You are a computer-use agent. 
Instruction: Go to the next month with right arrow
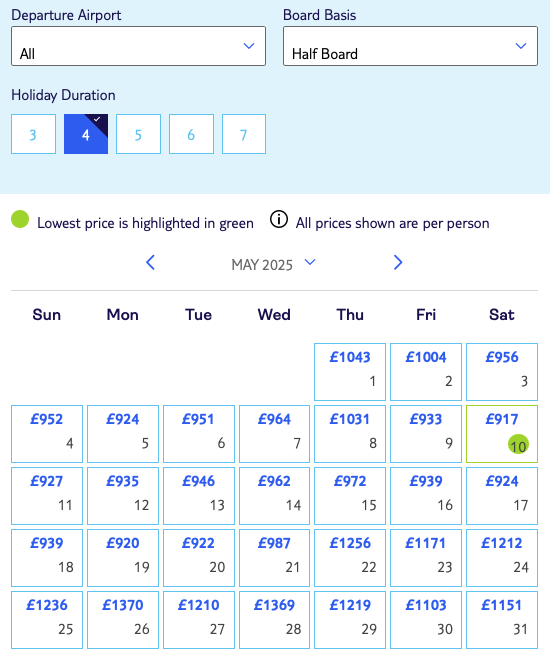398,262
